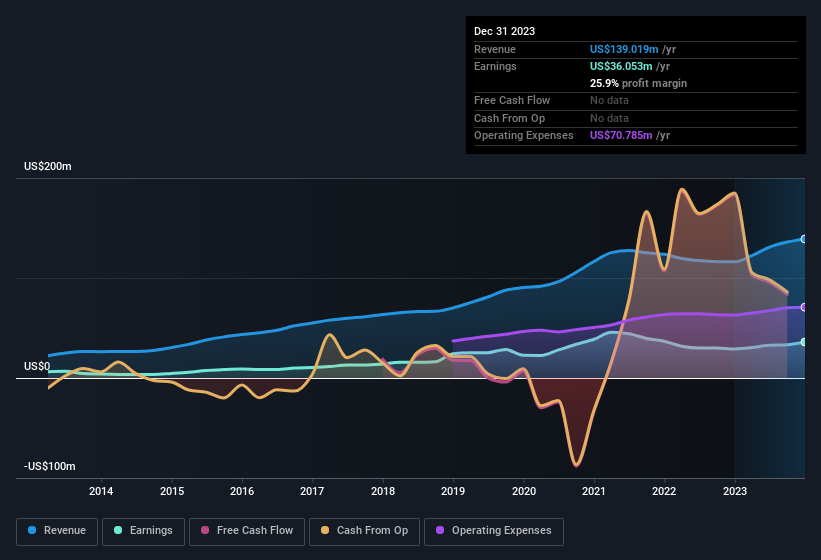
Task: Toggle the Revenue series in the legend
Action: [x=57, y=531]
